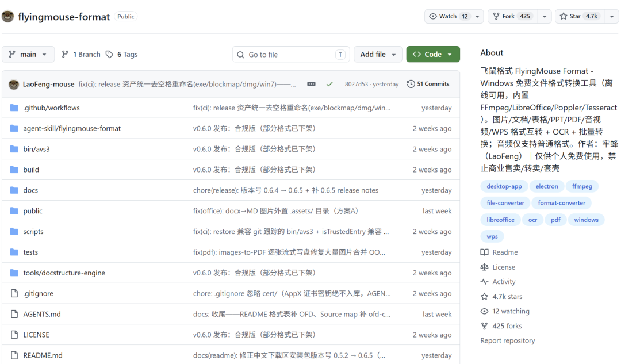Click the .gitignore file icon

coord(14,293)
